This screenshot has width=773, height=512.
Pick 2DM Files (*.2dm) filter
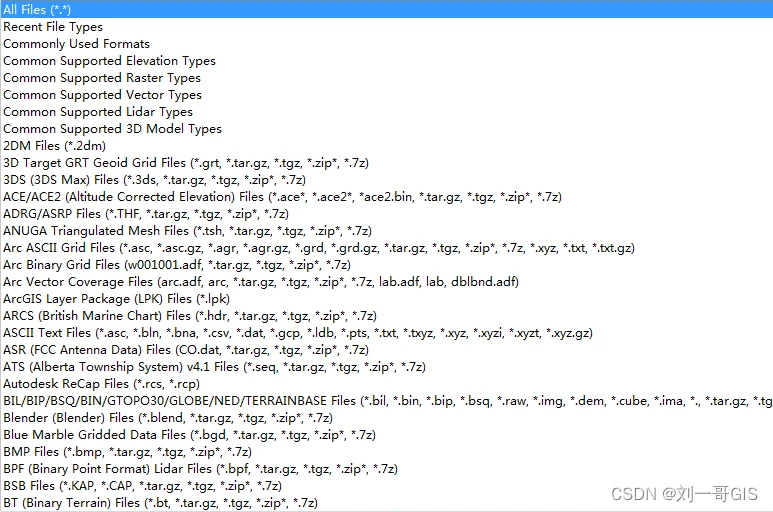(386, 146)
